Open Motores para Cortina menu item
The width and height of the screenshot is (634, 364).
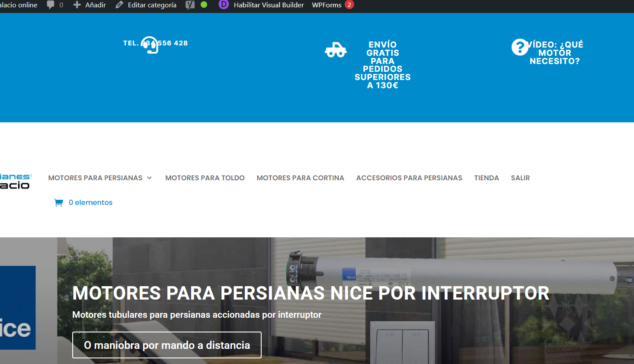click(301, 178)
